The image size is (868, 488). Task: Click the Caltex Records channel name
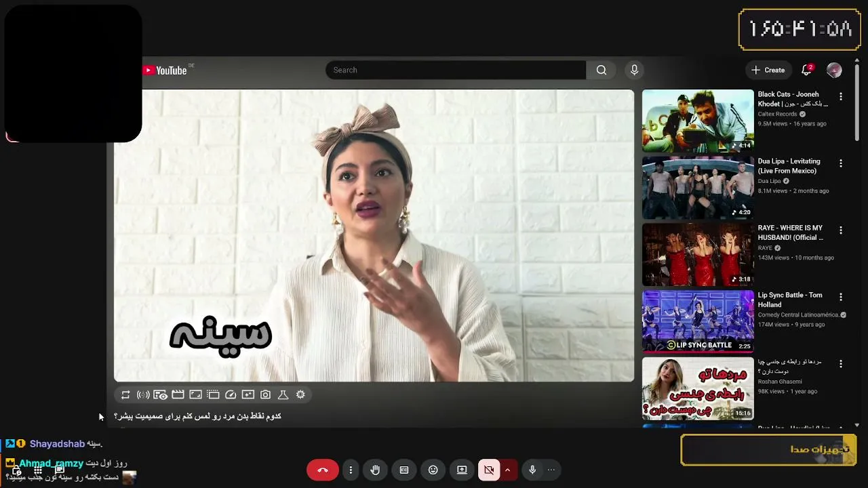tap(777, 114)
